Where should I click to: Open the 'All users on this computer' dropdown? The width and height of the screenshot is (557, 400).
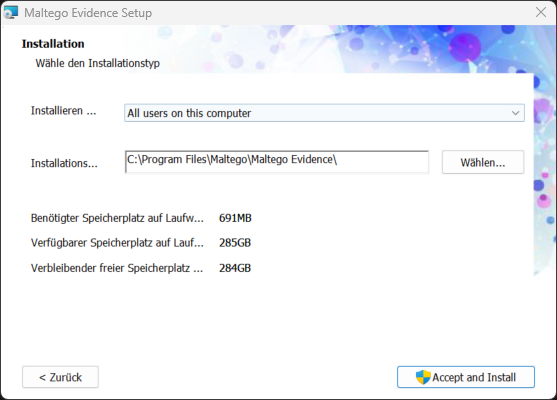pyautogui.click(x=324, y=113)
